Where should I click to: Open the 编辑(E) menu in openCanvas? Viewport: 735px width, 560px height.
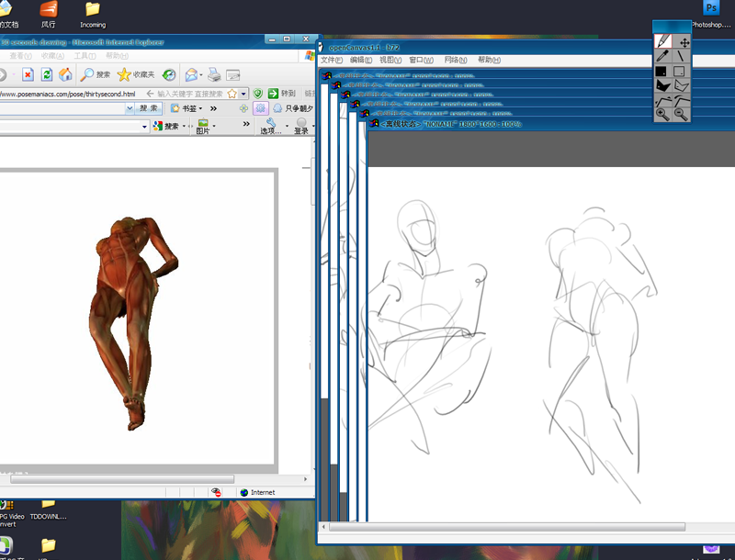361,60
